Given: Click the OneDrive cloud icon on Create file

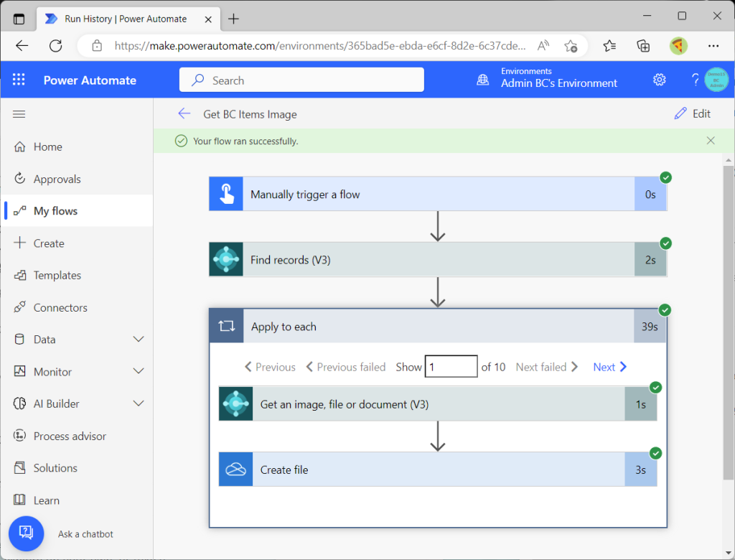Looking at the screenshot, I should click(x=235, y=470).
